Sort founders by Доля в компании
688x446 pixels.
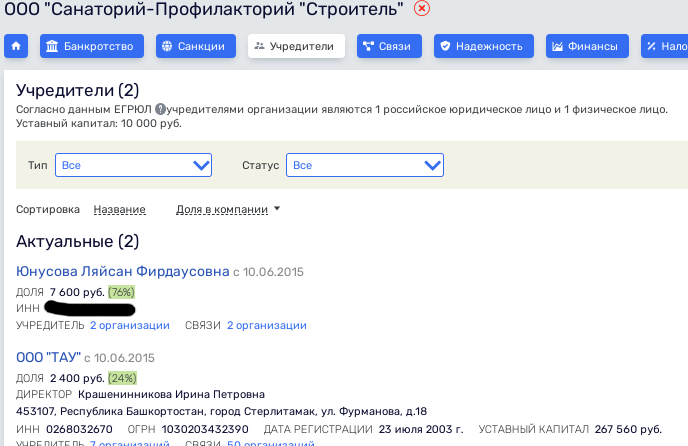(222, 209)
